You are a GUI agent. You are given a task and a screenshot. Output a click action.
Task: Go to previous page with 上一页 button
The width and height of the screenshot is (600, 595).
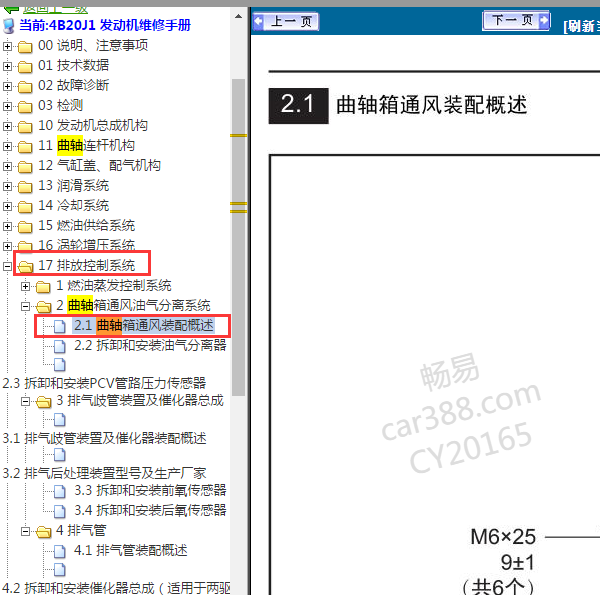point(286,21)
